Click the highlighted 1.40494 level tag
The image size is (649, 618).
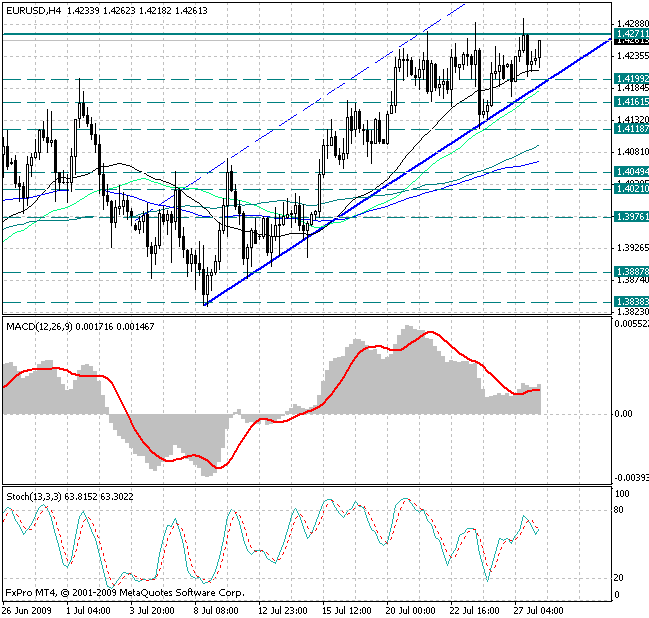pyautogui.click(x=632, y=171)
